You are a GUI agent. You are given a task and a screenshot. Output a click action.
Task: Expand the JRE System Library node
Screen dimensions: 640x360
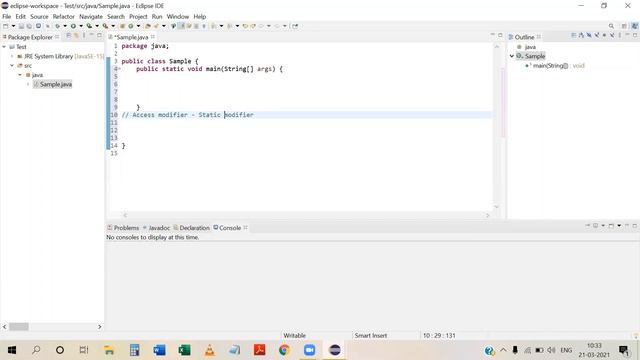click(12, 56)
